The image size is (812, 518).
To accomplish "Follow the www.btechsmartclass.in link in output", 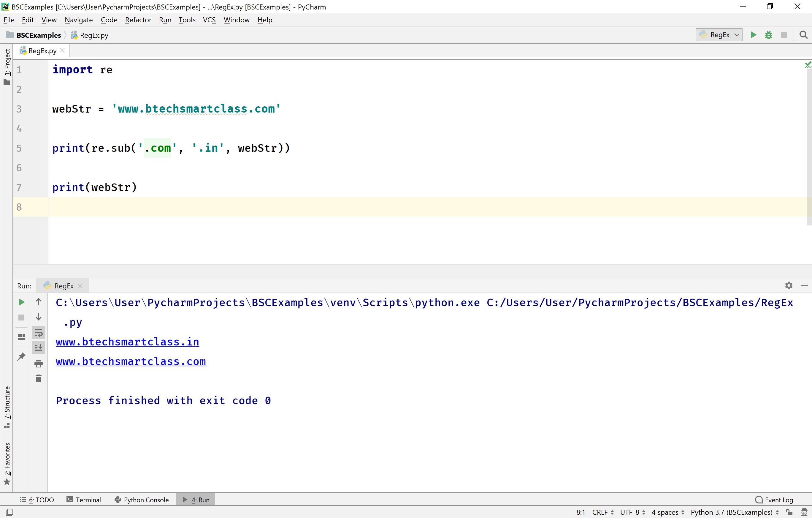I will pyautogui.click(x=127, y=342).
